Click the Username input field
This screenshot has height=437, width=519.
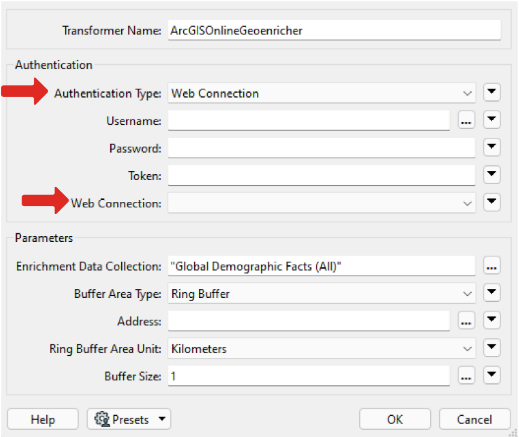pos(309,120)
